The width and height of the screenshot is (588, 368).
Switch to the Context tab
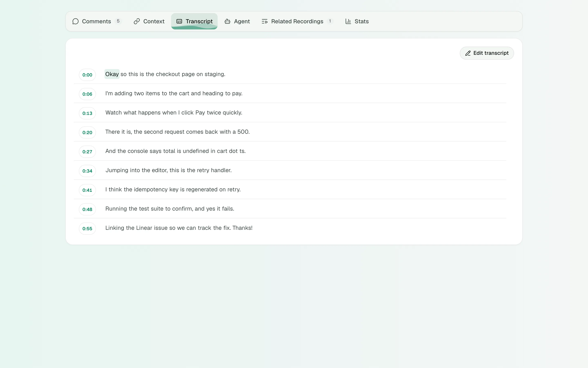coord(149,21)
